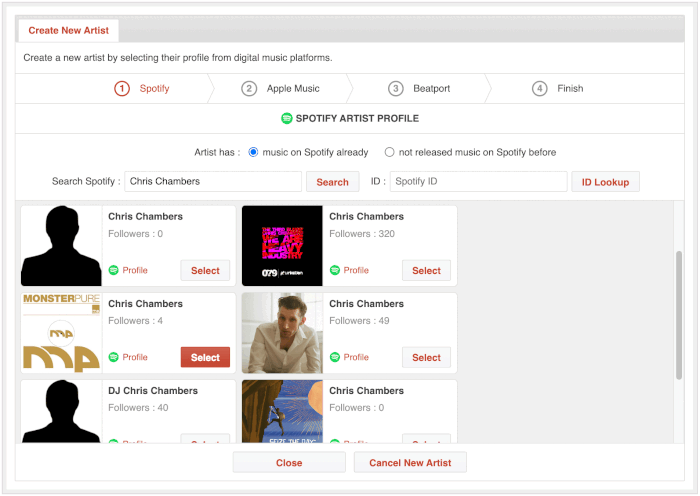Click step 3 circle icon for Beatport
This screenshot has height=496, width=700.
coord(396,88)
